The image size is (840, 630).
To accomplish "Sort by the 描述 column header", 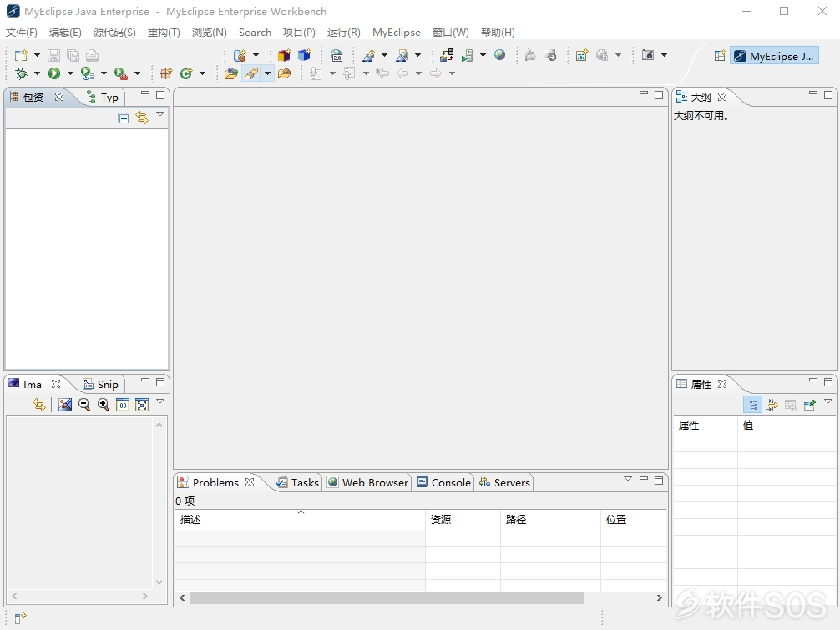I will (x=300, y=519).
